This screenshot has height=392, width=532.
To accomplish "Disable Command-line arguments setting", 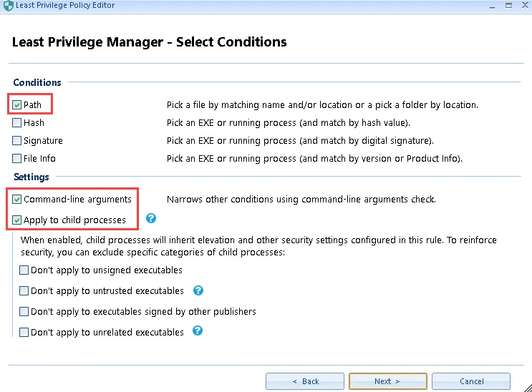I will click(x=17, y=200).
